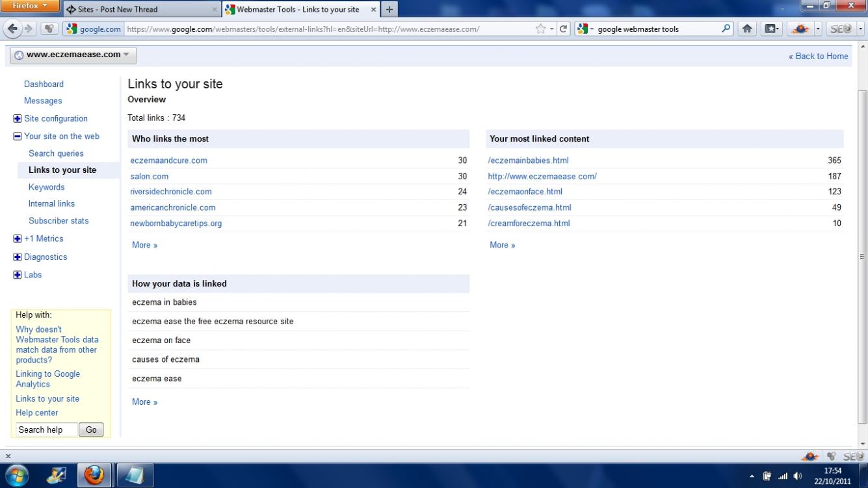The image size is (868, 488).
Task: Select the Webmaster Tools tab
Action: click(301, 10)
